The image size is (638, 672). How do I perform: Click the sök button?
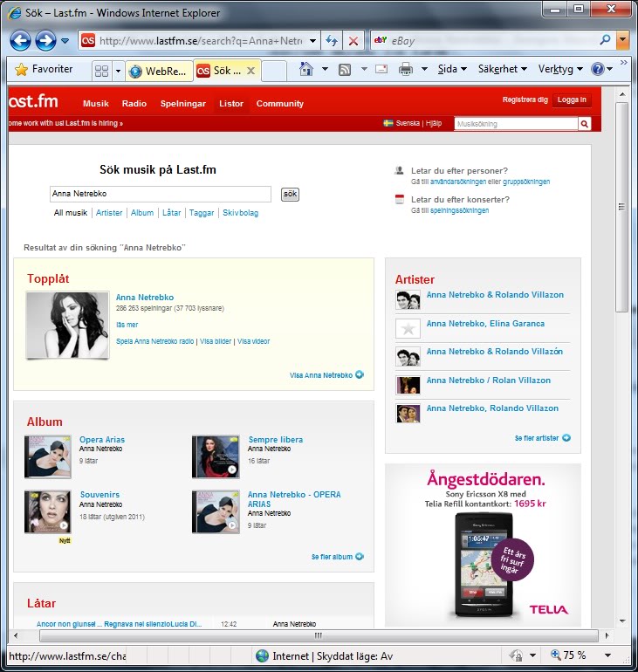coord(290,194)
